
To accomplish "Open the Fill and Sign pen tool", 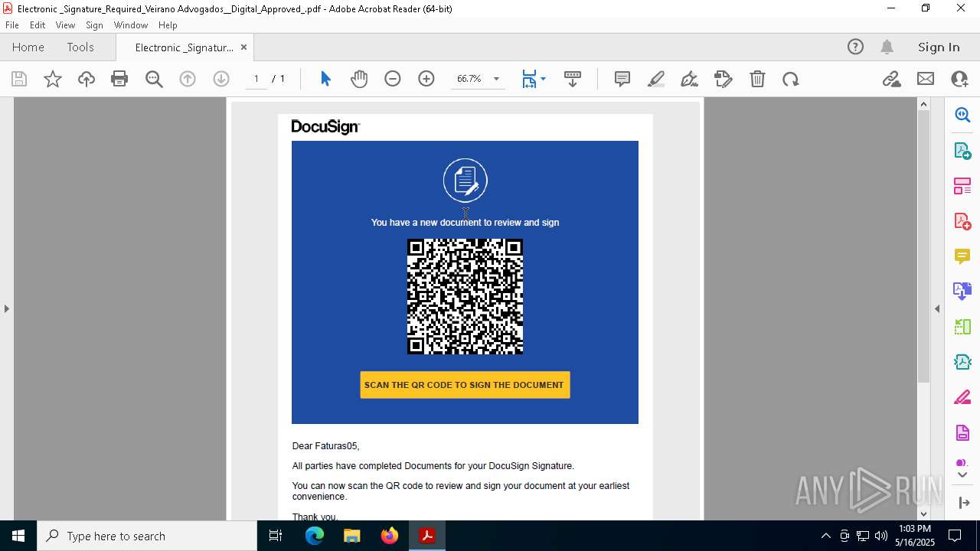I will (x=689, y=79).
